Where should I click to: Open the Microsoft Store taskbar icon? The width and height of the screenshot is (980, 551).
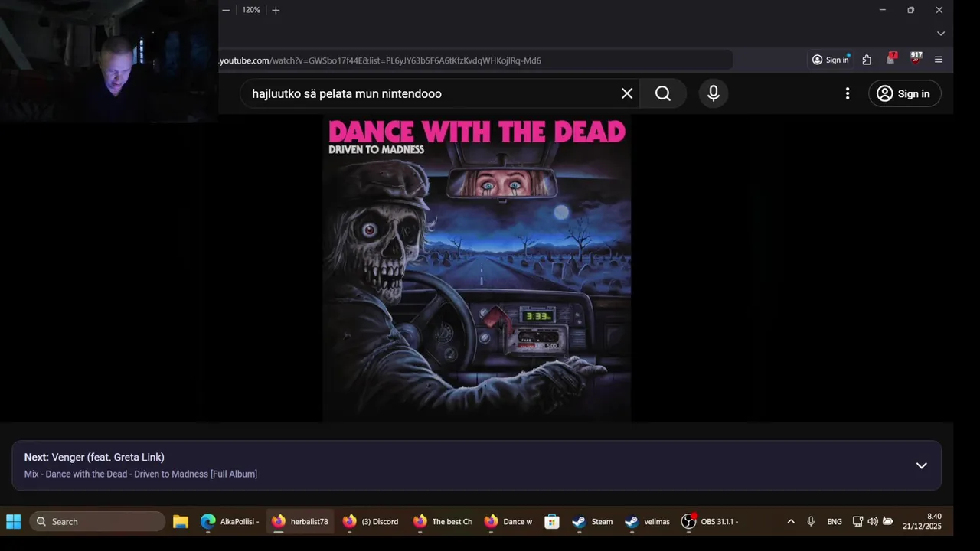[x=551, y=522]
